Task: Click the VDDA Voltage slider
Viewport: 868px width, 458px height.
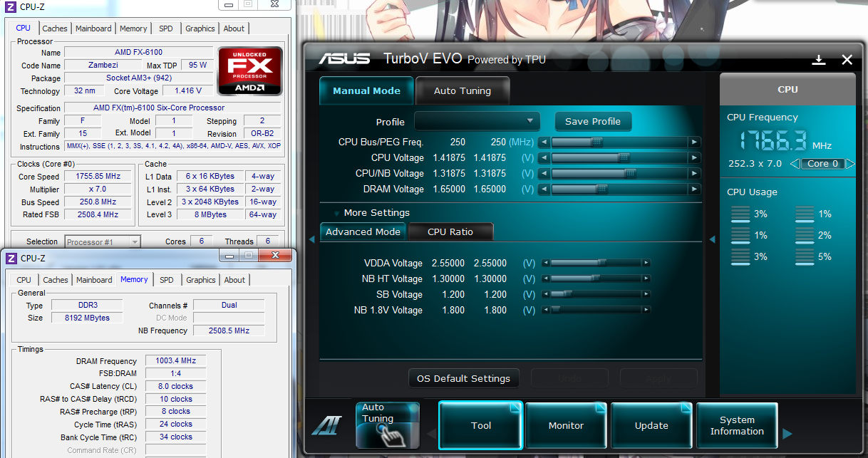Action: point(596,264)
